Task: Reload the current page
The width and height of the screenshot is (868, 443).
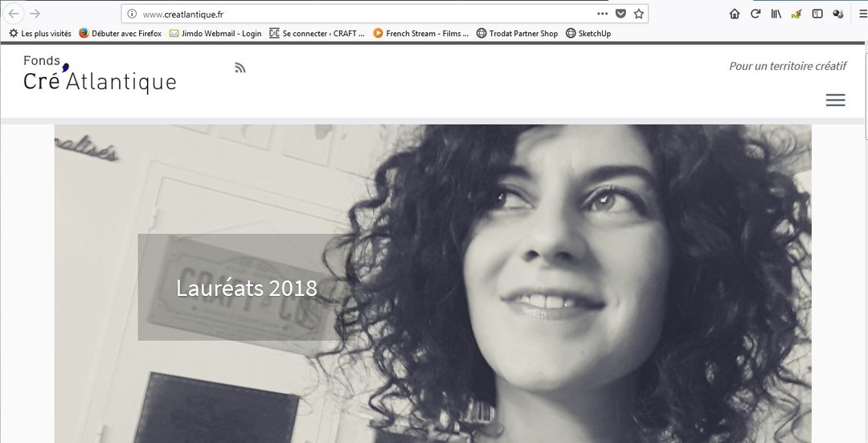Action: pyautogui.click(x=755, y=14)
